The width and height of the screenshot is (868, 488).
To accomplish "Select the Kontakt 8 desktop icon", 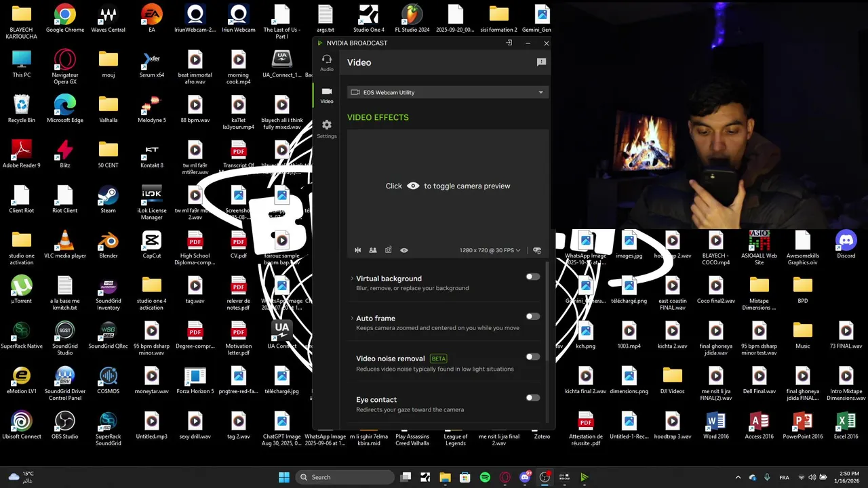I will [x=152, y=154].
